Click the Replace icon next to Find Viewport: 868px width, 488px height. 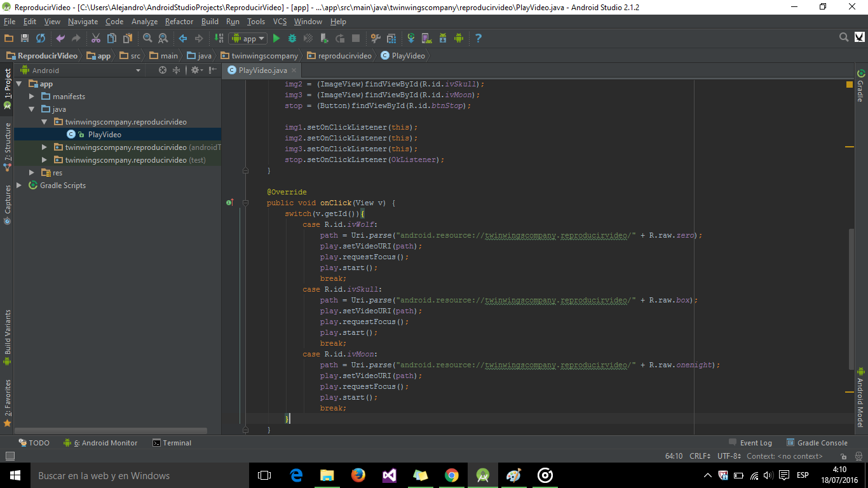coord(163,38)
